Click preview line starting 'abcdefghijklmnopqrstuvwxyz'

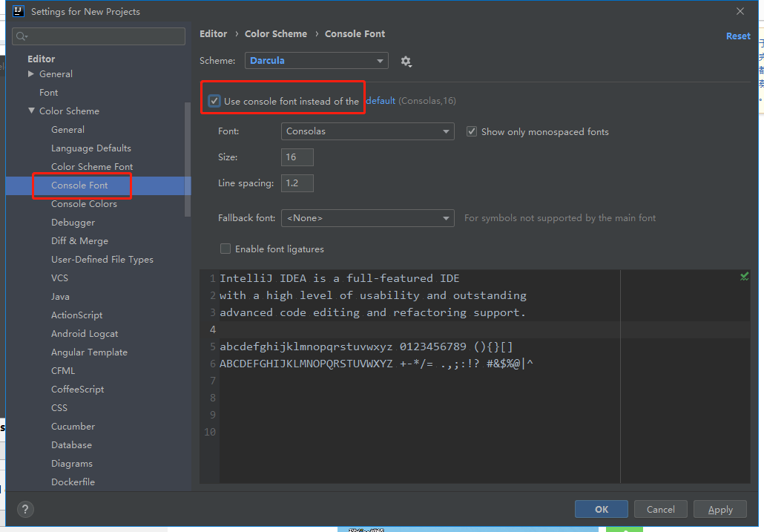(366, 347)
